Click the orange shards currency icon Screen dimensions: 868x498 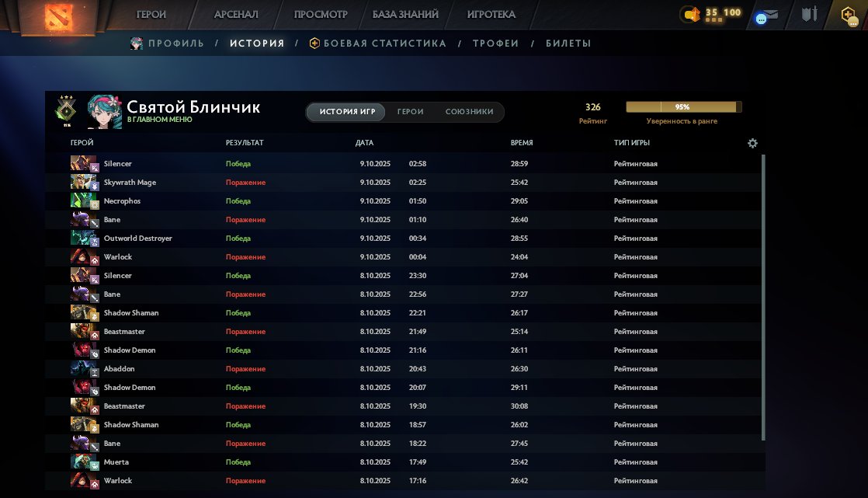[690, 14]
